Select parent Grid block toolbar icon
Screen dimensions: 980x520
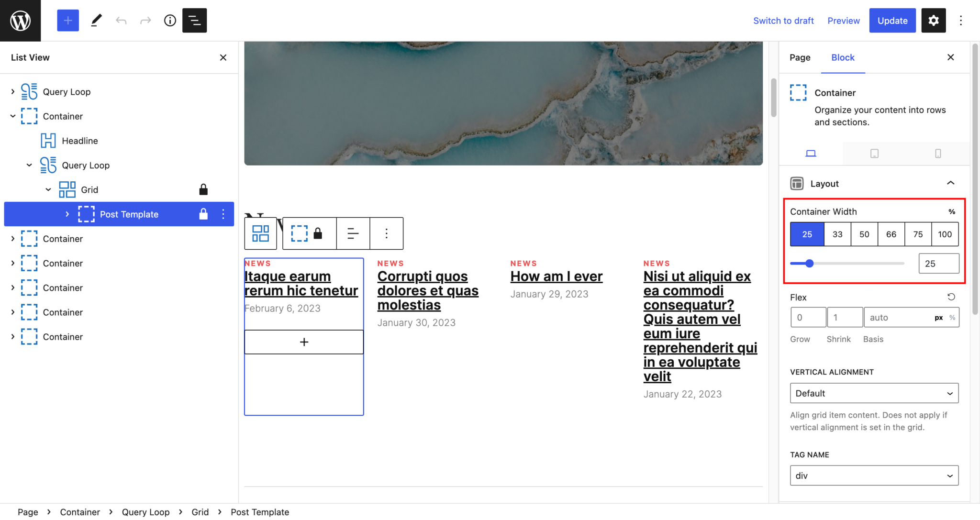click(261, 233)
